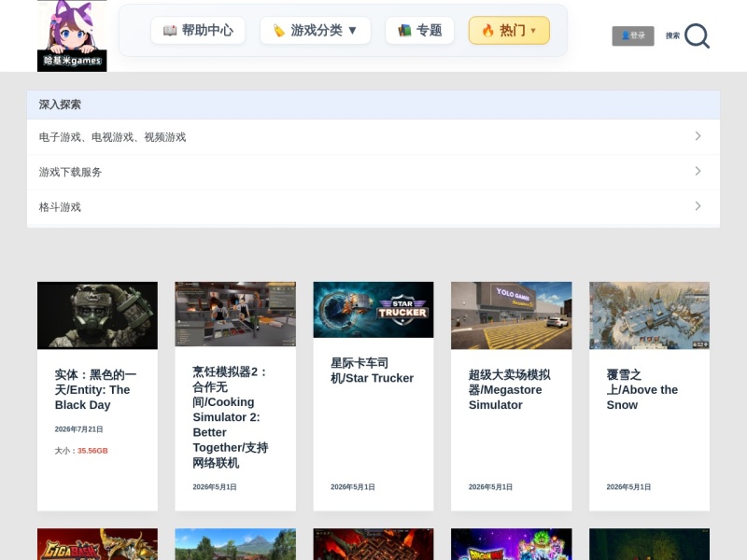747x560 pixels.
Task: Click the date under Megastore Simulator
Action: (490, 486)
